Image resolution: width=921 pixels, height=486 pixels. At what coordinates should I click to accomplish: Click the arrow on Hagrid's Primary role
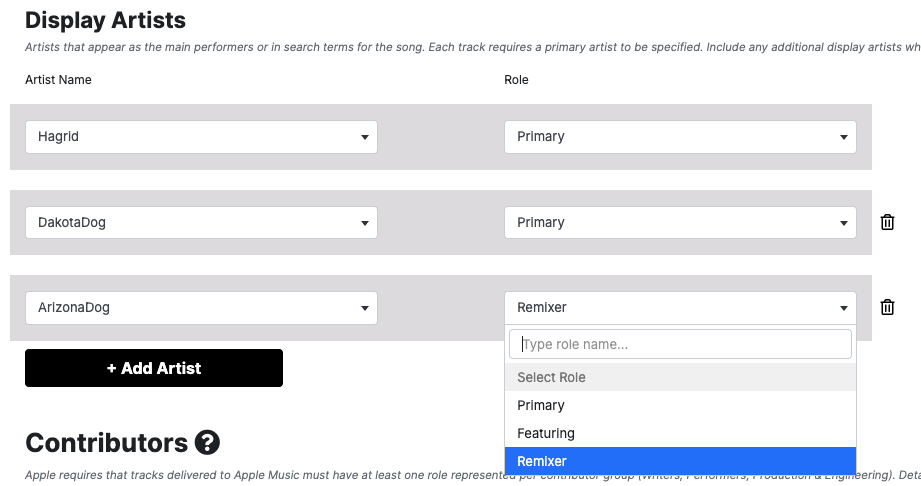843,137
